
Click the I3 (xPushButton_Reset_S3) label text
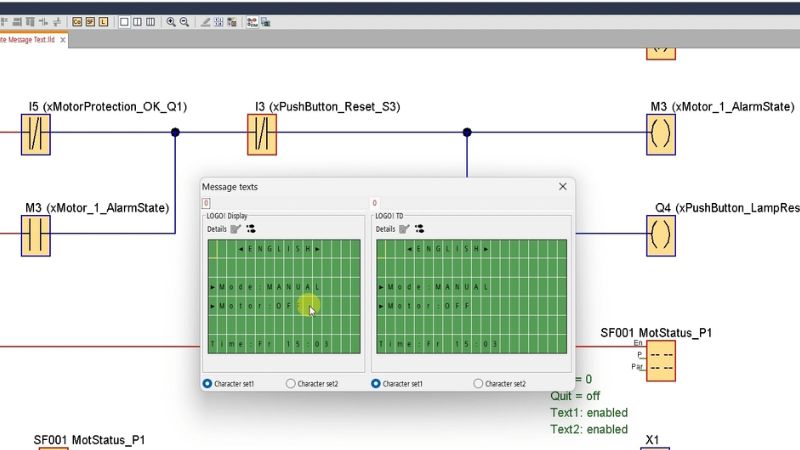click(328, 107)
